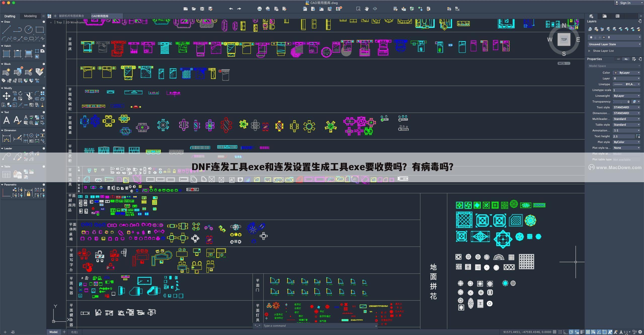Viewport: 644px width, 335px height.
Task: Collapse the Modify section
Action: [x=2, y=88]
